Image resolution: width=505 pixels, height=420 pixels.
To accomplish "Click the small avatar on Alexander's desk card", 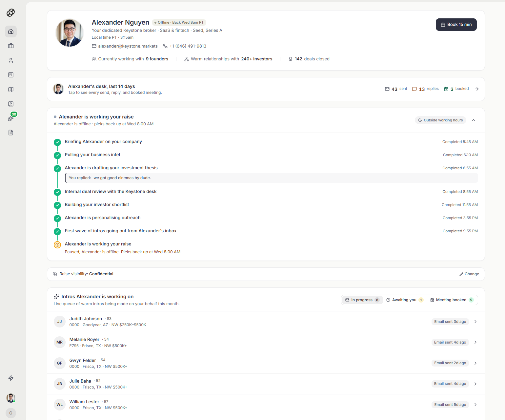I will [x=58, y=89].
